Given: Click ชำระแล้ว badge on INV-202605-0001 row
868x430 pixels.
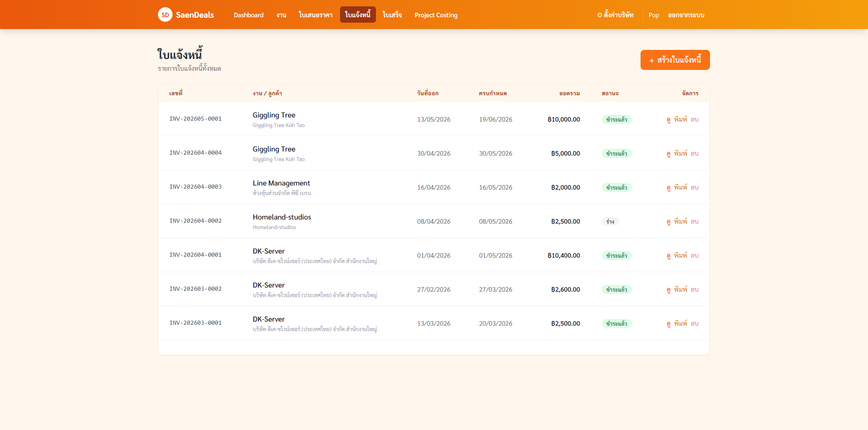Looking at the screenshot, I should 616,119.
